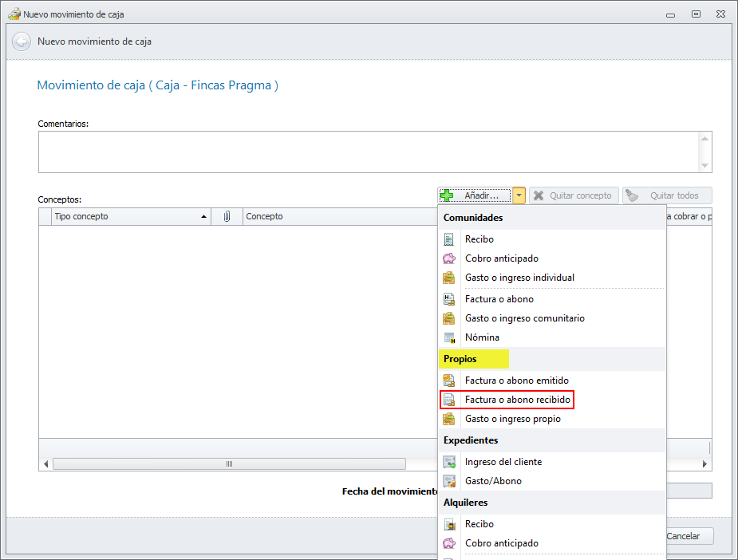The image size is (738, 560).
Task: Select the Nómina menu entry
Action: [552, 337]
